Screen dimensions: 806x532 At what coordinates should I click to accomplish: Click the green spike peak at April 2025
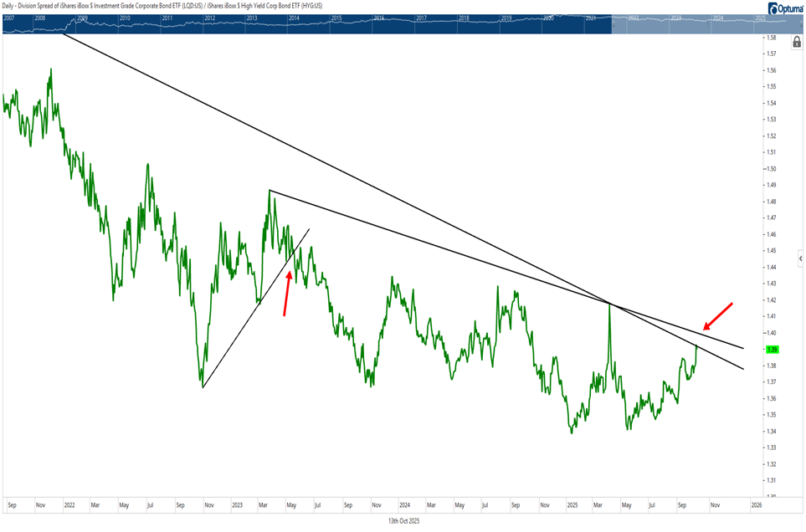click(609, 305)
